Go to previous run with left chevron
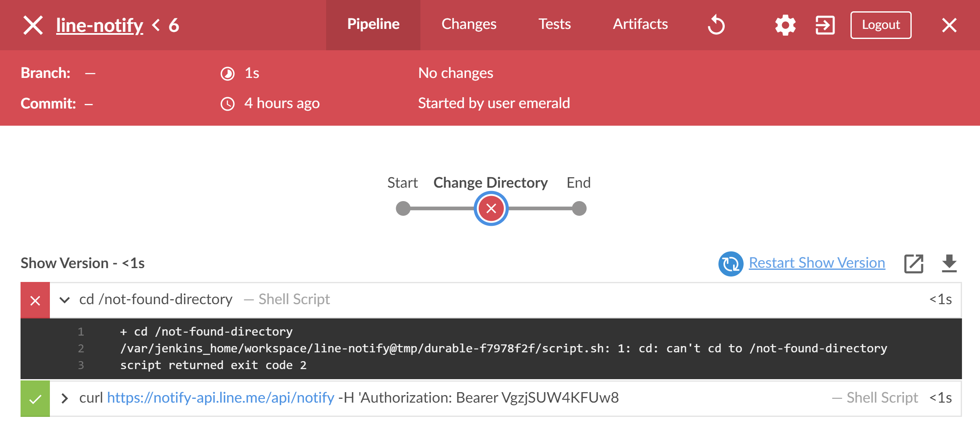The height and width of the screenshot is (442, 980). pyautogui.click(x=156, y=25)
